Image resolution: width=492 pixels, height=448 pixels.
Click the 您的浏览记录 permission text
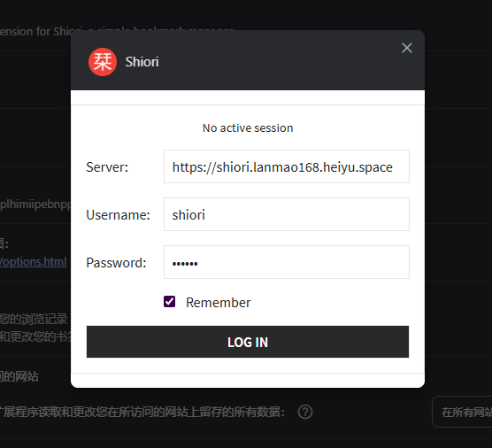[x=34, y=319]
